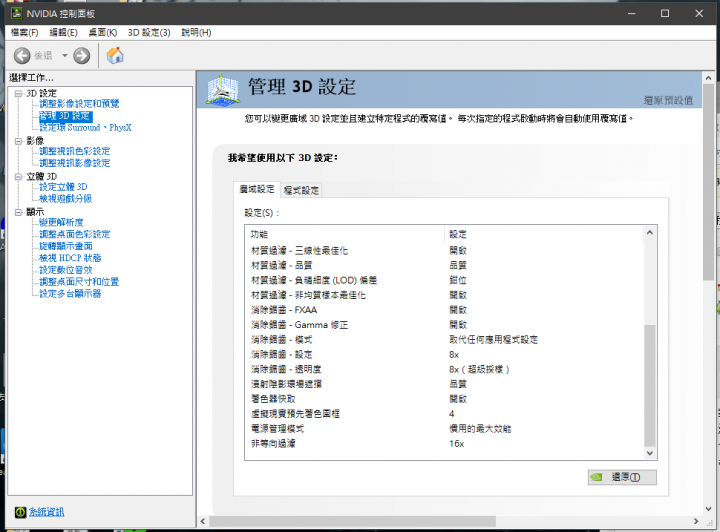This screenshot has width=720, height=532.
Task: Click the Back arrow button
Action: click(x=22, y=56)
